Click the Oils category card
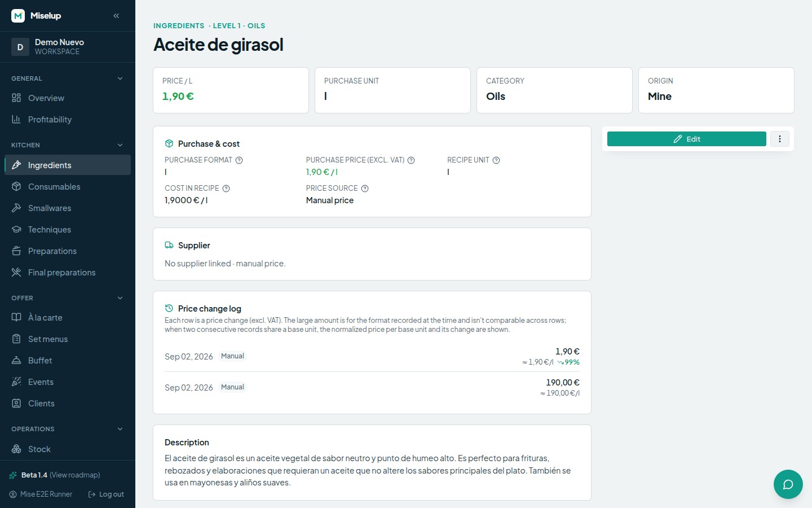The height and width of the screenshot is (508, 812). tap(554, 90)
